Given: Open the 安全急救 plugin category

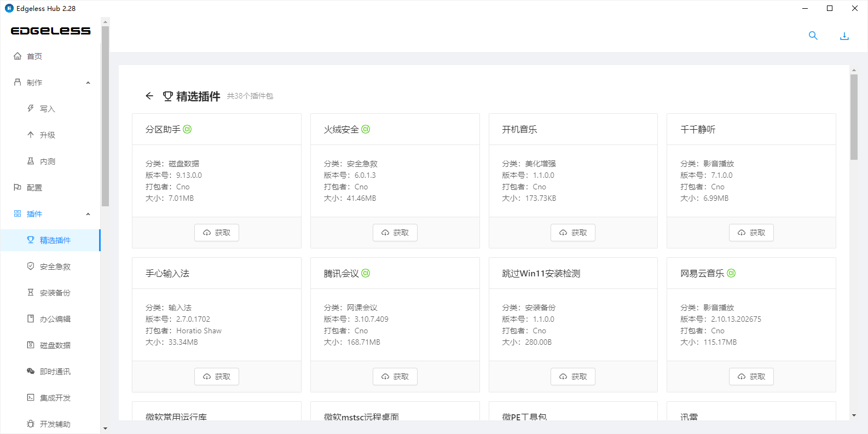Looking at the screenshot, I should (x=55, y=267).
